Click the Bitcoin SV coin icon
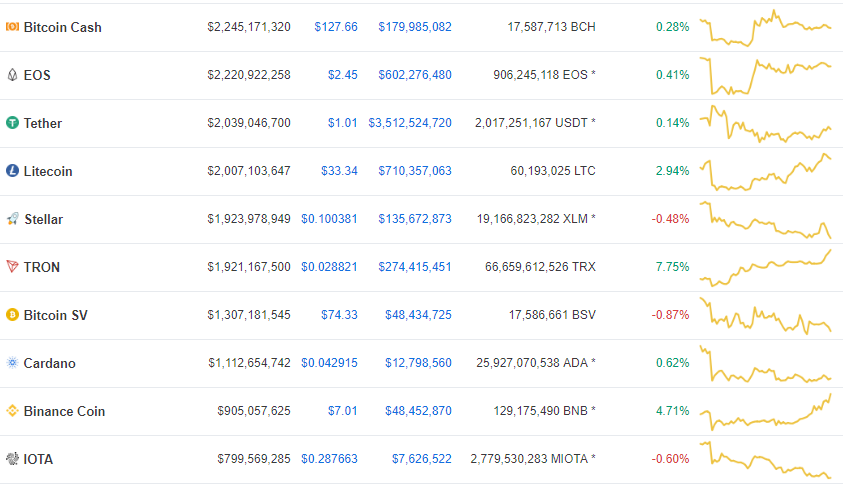This screenshot has width=843, height=485. coord(12,315)
